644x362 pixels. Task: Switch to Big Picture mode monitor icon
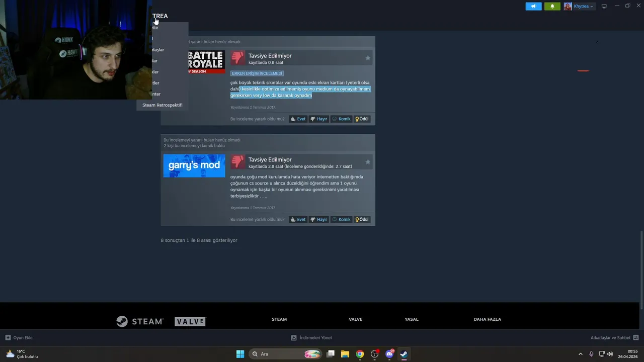click(x=604, y=6)
